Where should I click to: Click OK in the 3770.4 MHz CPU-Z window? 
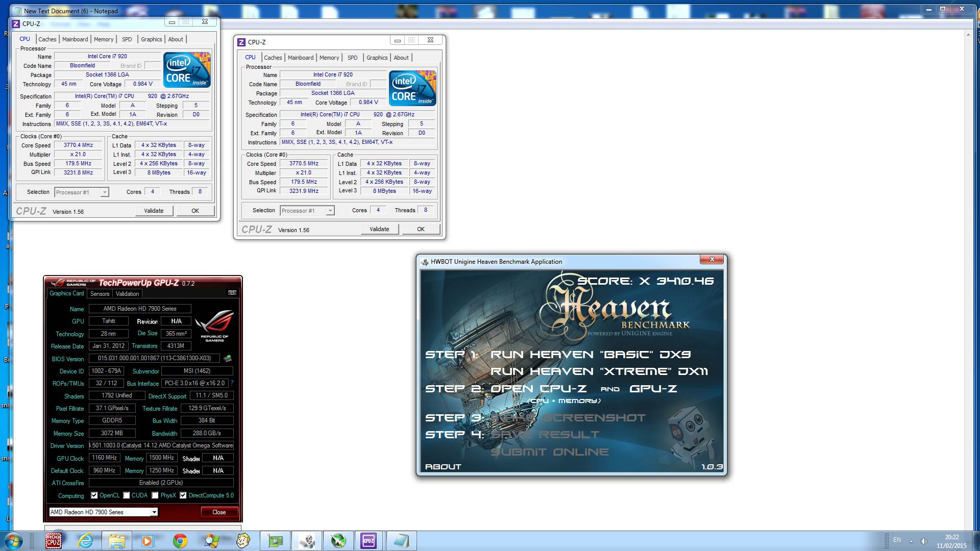click(x=195, y=211)
